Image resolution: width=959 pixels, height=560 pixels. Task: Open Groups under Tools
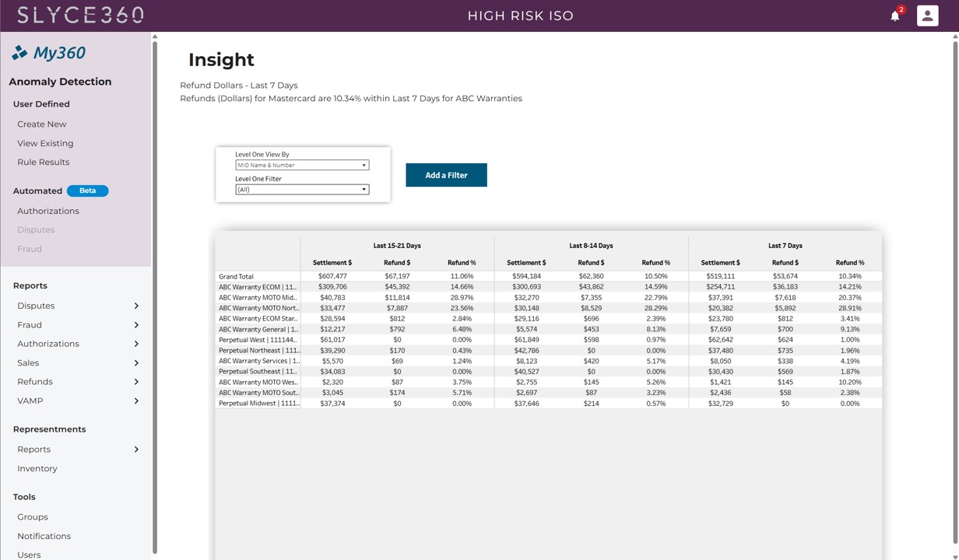point(33,517)
